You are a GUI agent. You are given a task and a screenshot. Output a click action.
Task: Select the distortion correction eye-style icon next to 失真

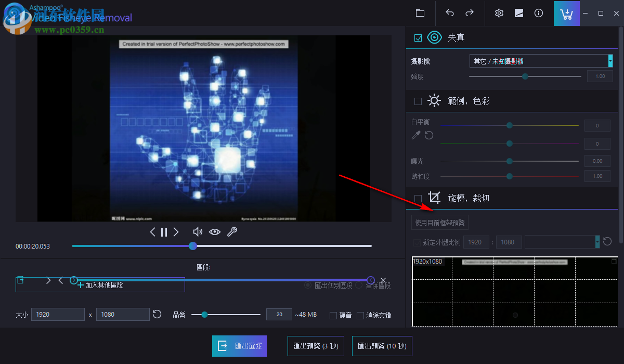point(434,37)
